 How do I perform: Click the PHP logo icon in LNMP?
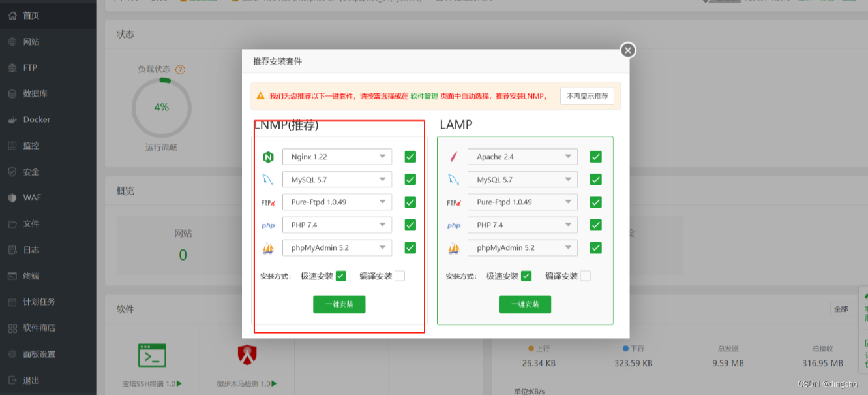(268, 225)
